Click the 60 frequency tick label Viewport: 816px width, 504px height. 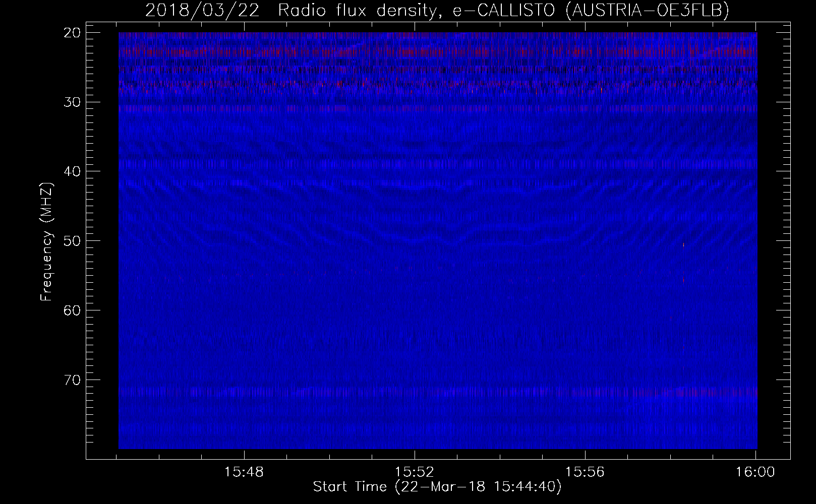73,310
